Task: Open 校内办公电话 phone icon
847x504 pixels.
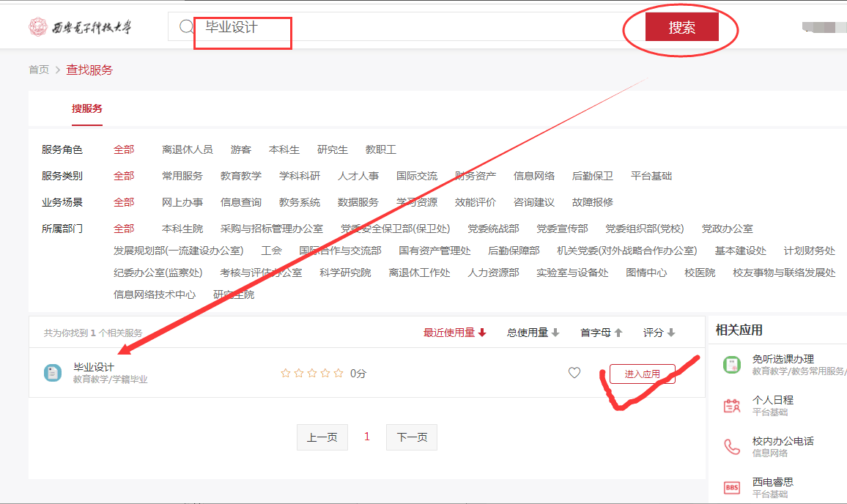Action: click(731, 447)
